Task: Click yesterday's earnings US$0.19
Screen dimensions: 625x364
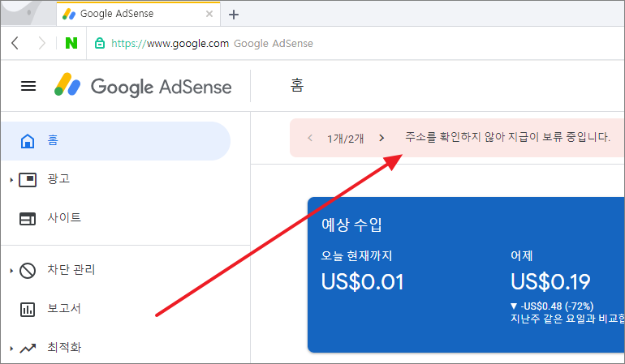Action: point(550,281)
